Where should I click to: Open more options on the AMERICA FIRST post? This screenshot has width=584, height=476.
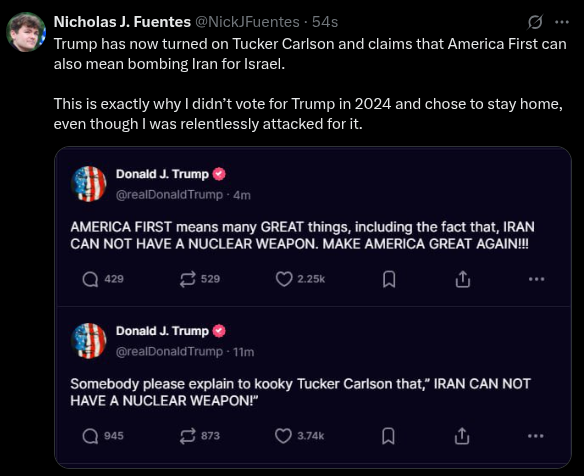point(536,279)
